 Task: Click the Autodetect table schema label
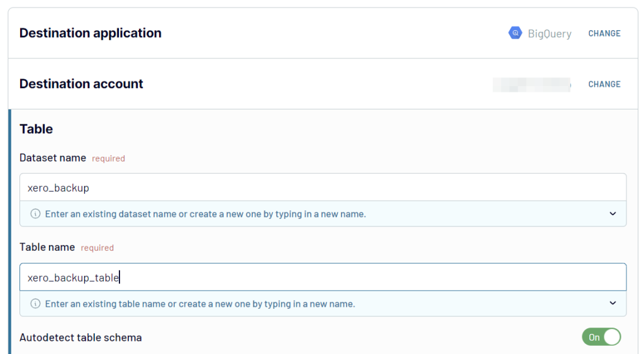[x=81, y=338]
